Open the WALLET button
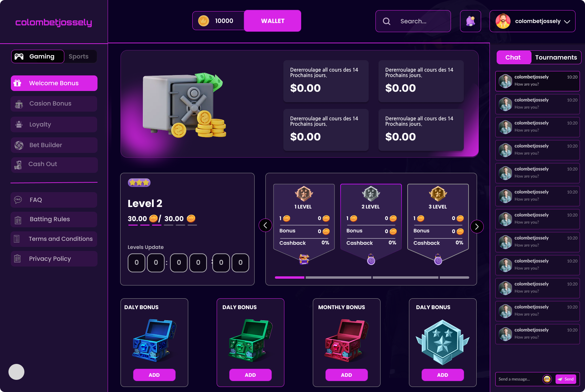Image resolution: width=585 pixels, height=392 pixels. (x=273, y=21)
